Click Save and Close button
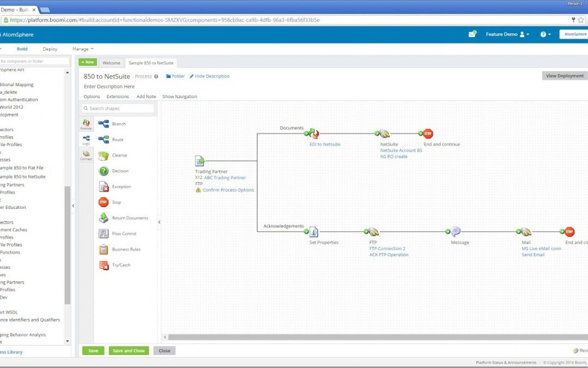588x368 pixels. [129, 351]
